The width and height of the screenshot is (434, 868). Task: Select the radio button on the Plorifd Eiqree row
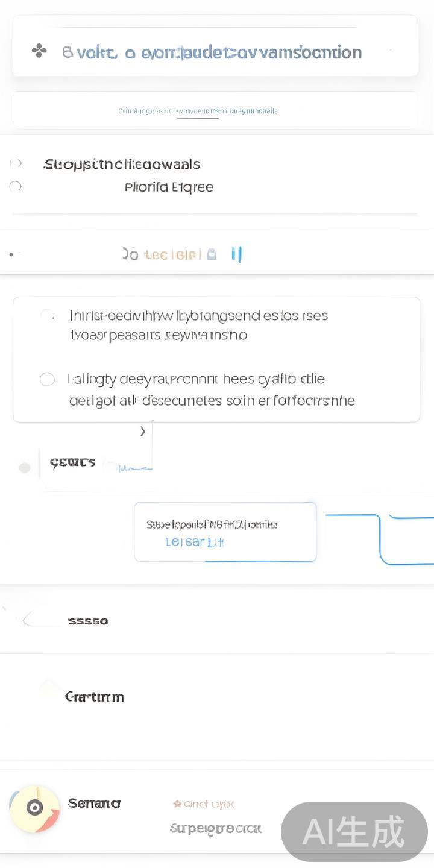[x=16, y=187]
